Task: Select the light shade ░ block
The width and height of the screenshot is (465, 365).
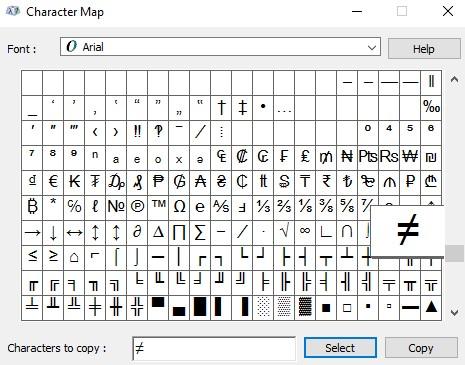Action: coord(263,308)
